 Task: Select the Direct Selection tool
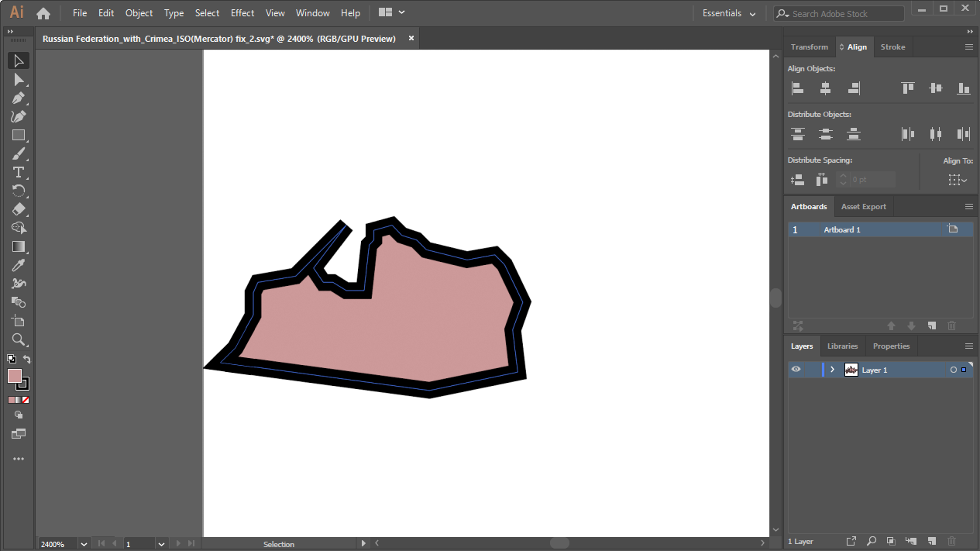coord(19,80)
